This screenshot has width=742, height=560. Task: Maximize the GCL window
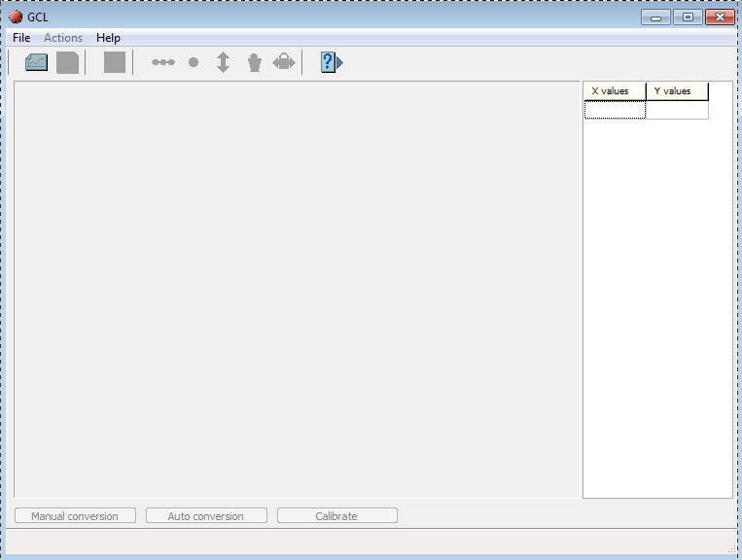coord(688,17)
